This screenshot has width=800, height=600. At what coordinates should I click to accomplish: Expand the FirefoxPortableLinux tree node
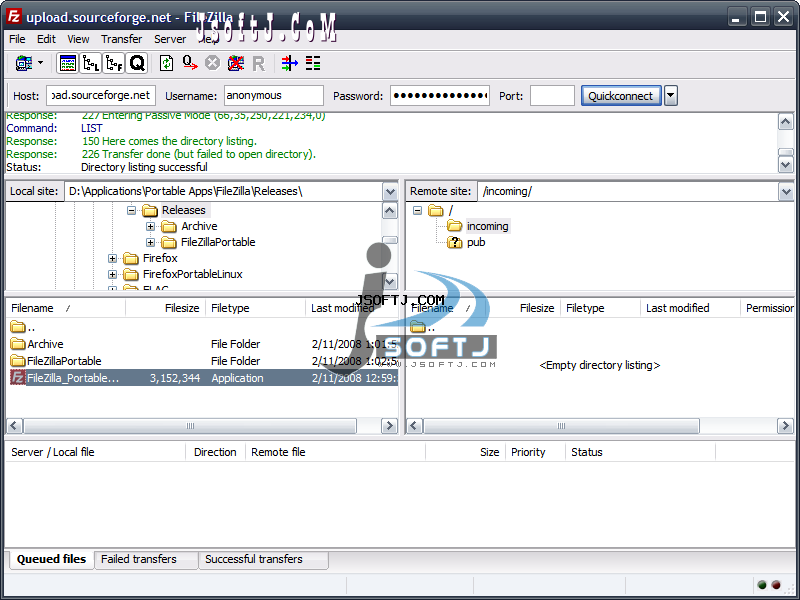pyautogui.click(x=113, y=274)
